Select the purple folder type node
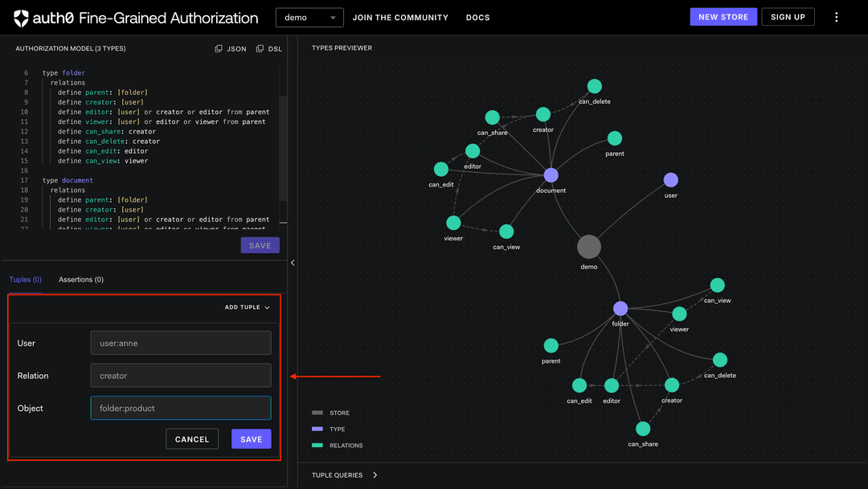This screenshot has height=489, width=868. pos(620,308)
